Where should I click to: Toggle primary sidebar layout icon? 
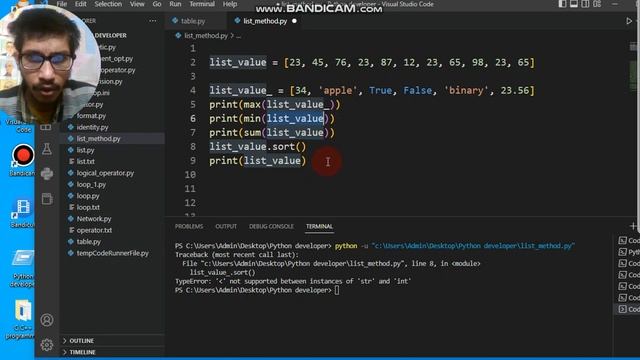562,4
